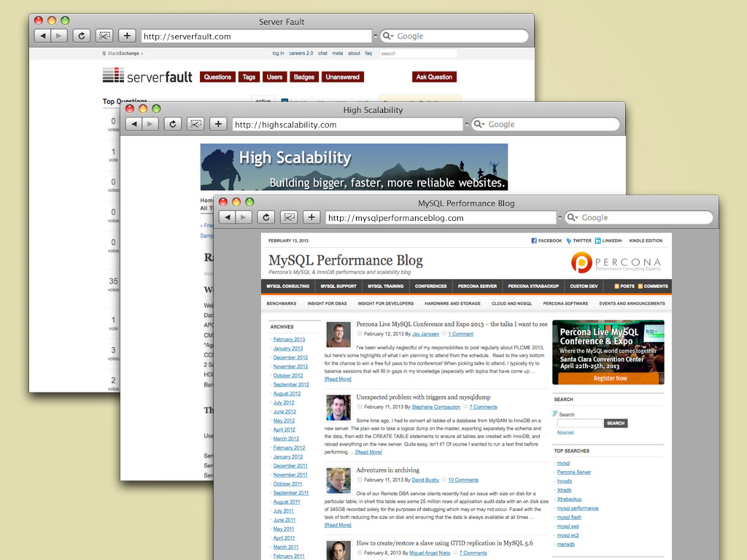The height and width of the screenshot is (560, 747).
Task: Open top search link Percona Server
Action: click(573, 472)
